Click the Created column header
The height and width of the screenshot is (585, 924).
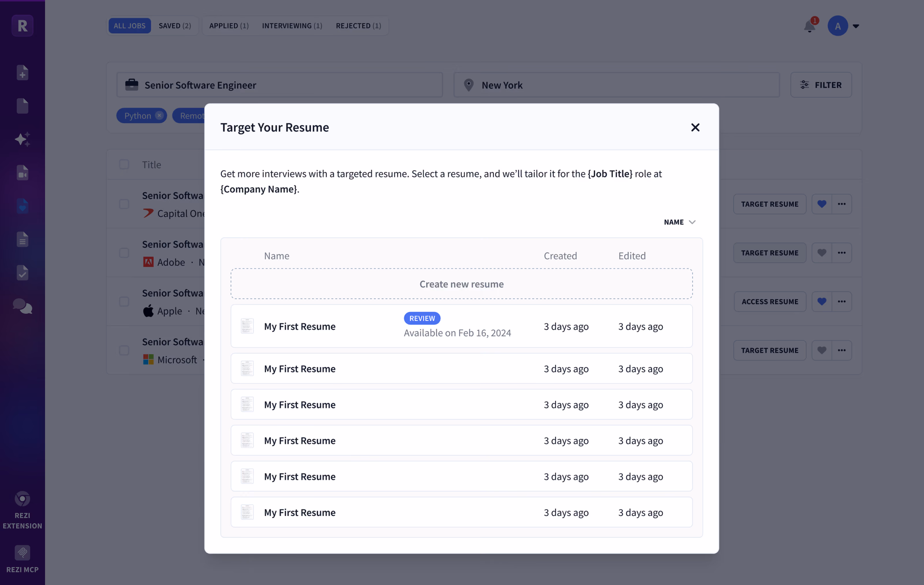(560, 256)
